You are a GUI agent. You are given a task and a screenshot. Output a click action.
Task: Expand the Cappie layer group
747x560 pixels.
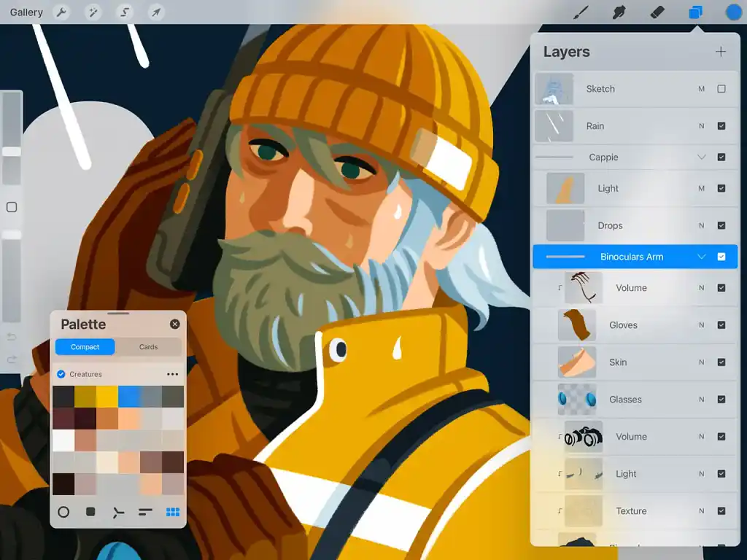click(x=702, y=157)
